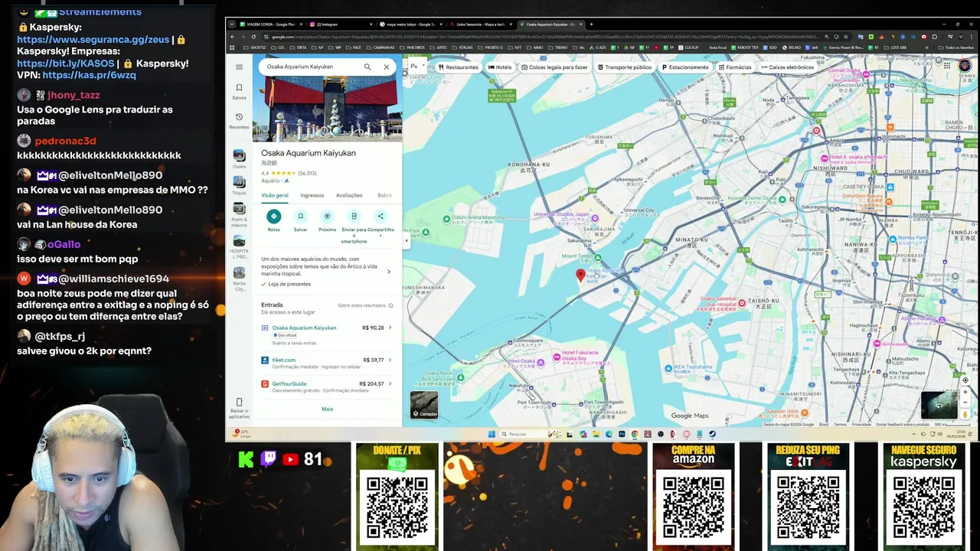The height and width of the screenshot is (551, 980).
Task: Collapse the side panel arrow
Action: [406, 241]
